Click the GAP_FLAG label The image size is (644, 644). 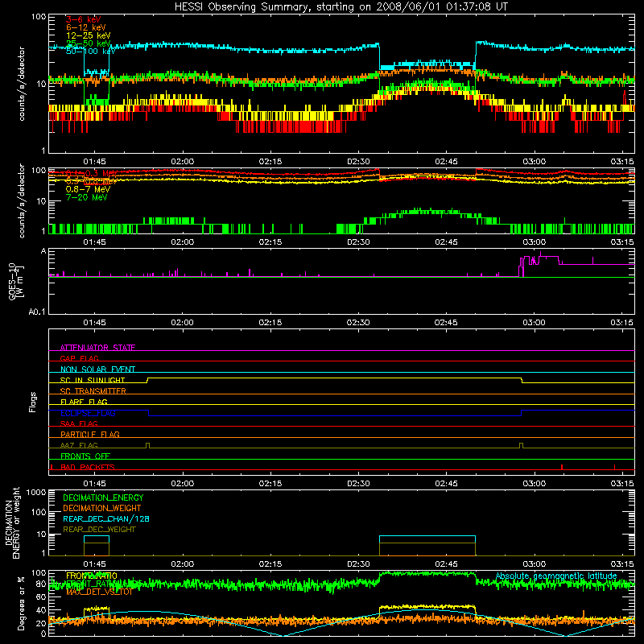click(x=79, y=358)
